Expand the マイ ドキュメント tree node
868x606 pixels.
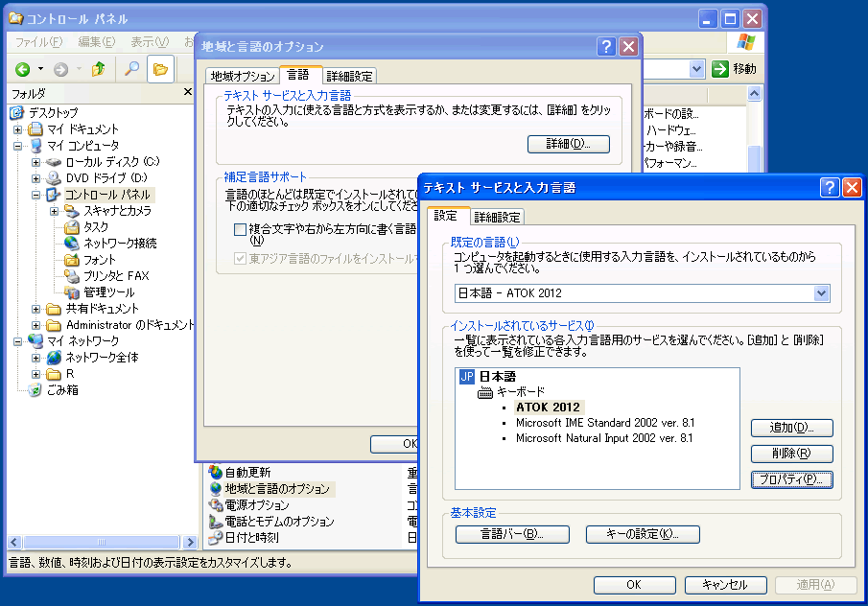17,130
